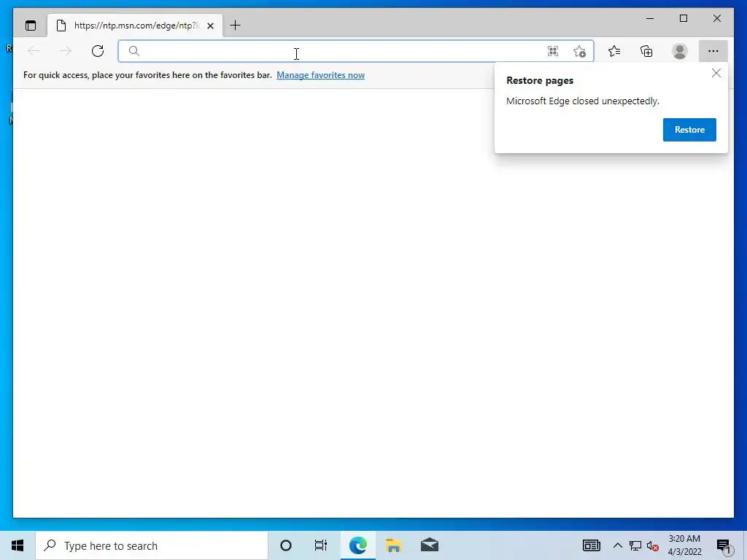Viewport: 747px width, 560px height.
Task: Click Manage favorites now link
Action: 321,75
